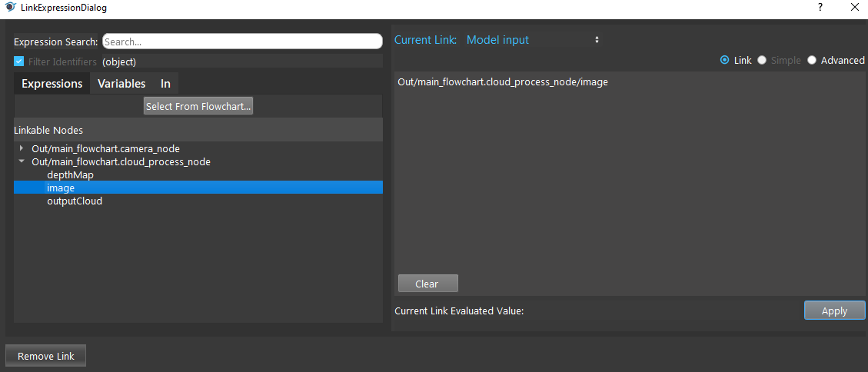The width and height of the screenshot is (868, 372).
Task: Click the Clear button
Action: pos(428,284)
